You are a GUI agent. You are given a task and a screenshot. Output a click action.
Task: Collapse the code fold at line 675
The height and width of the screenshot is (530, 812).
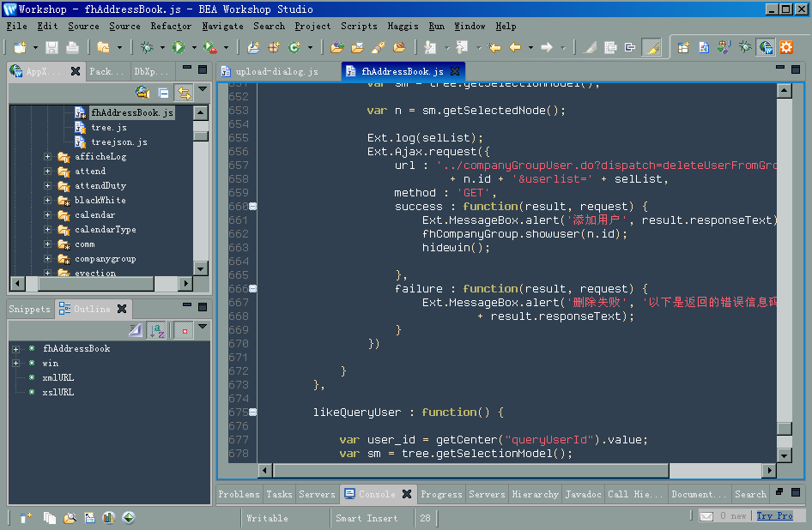point(253,413)
